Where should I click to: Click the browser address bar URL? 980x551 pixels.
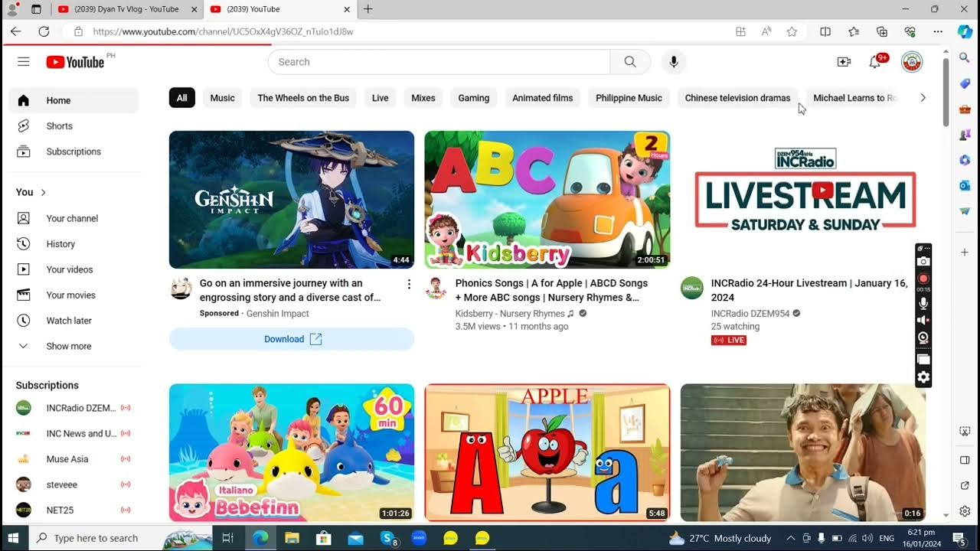(x=223, y=31)
